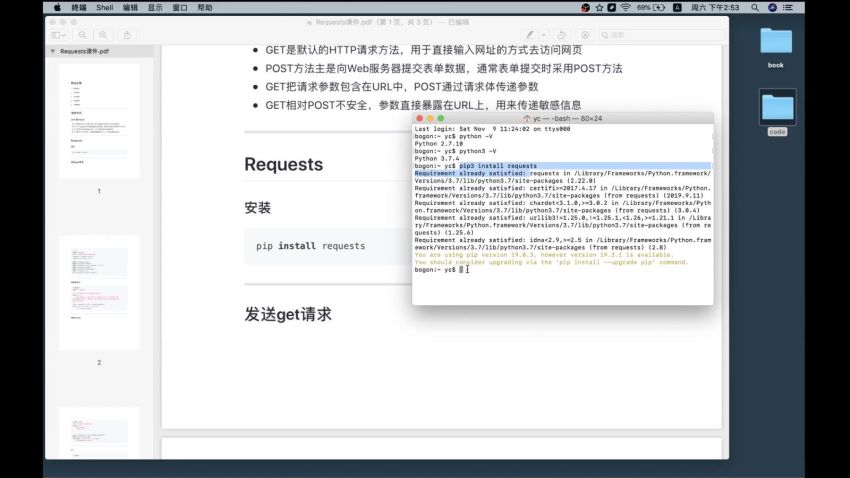The width and height of the screenshot is (850, 478).
Task: Open the 窗口 menu
Action: [x=180, y=8]
